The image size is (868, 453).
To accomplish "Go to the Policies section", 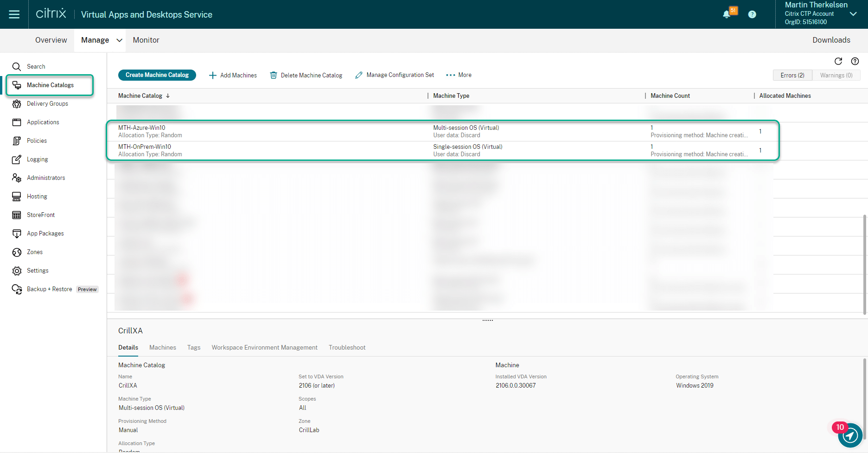I will 37,141.
